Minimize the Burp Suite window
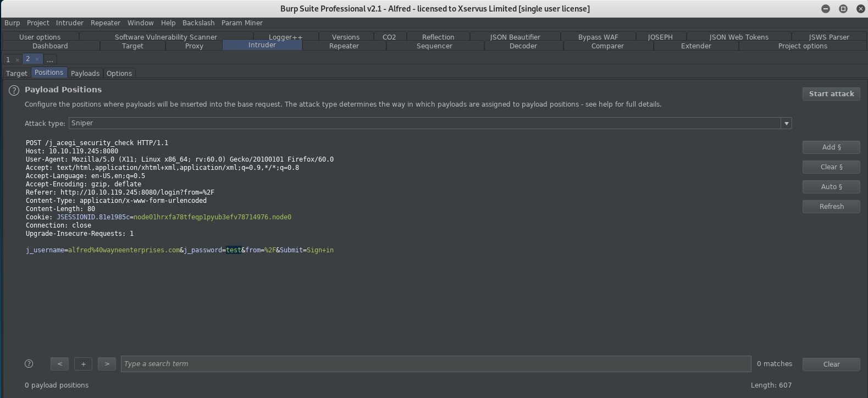The width and height of the screenshot is (868, 398). point(826,9)
